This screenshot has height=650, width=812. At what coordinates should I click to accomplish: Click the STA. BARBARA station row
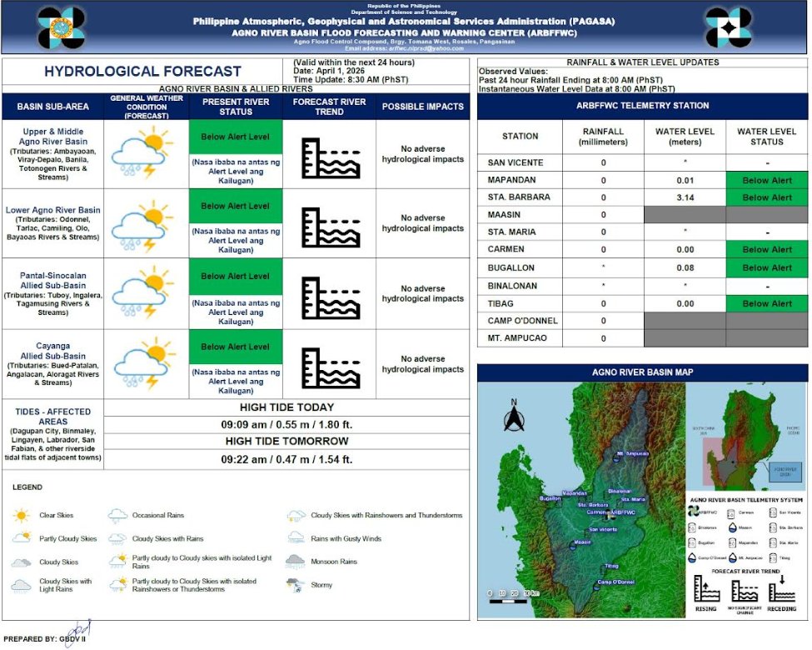tap(519, 197)
